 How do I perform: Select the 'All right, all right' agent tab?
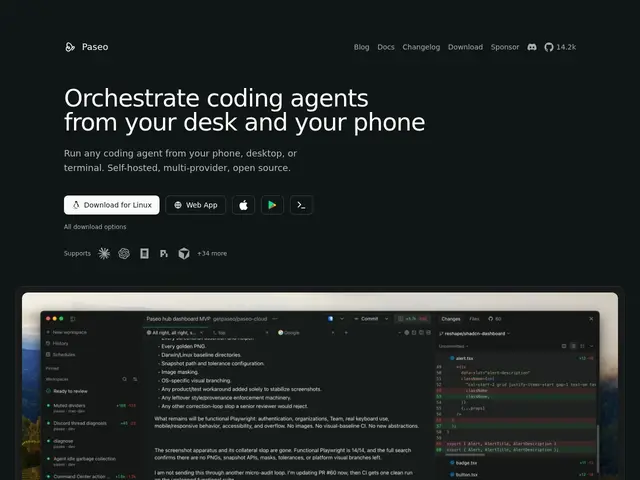(x=174, y=333)
